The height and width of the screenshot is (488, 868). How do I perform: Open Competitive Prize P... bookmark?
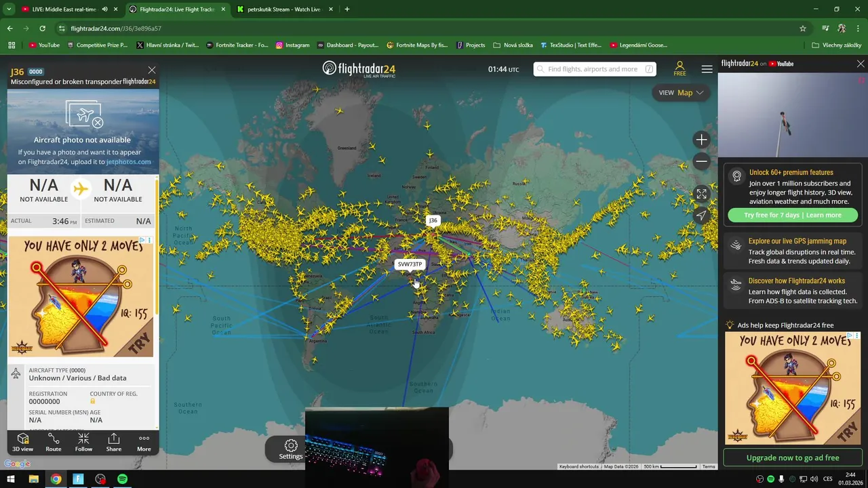96,45
